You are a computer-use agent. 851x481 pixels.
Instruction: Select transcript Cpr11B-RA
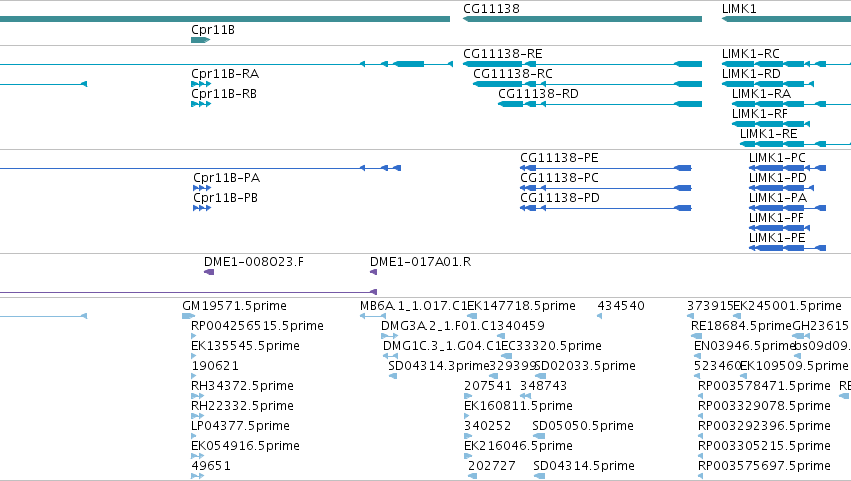225,74
